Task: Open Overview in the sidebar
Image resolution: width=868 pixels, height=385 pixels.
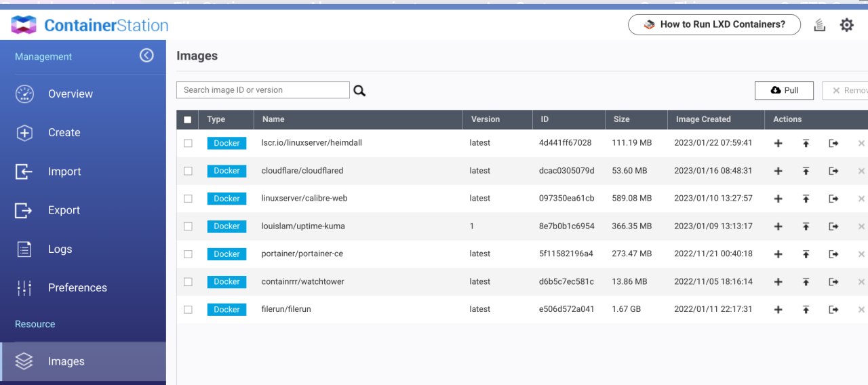Action: [70, 94]
